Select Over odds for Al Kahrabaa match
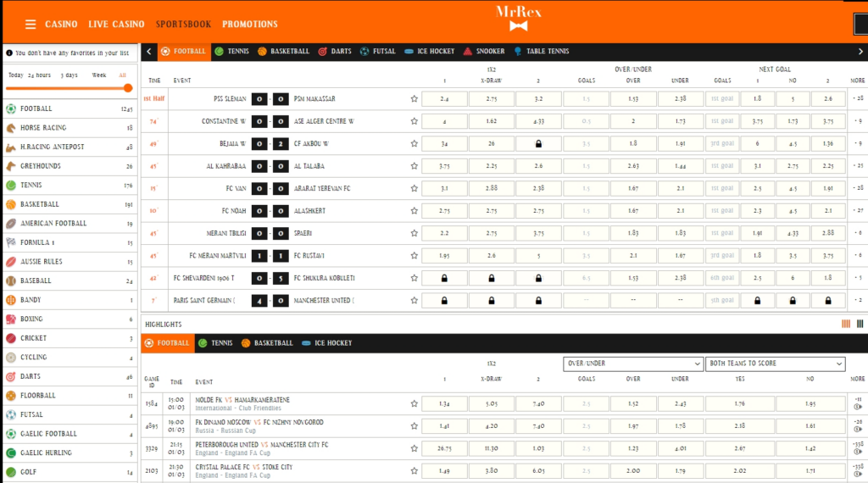The height and width of the screenshot is (483, 868). (633, 166)
